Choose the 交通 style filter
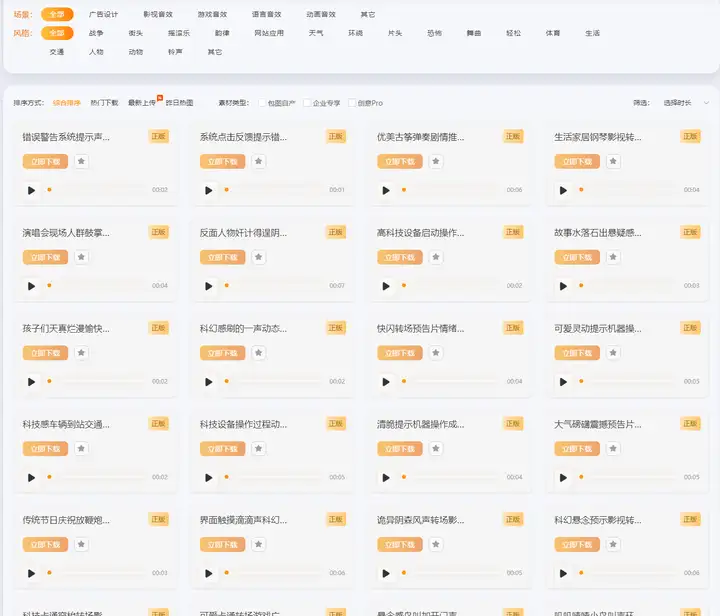This screenshot has width=720, height=616. (56, 52)
